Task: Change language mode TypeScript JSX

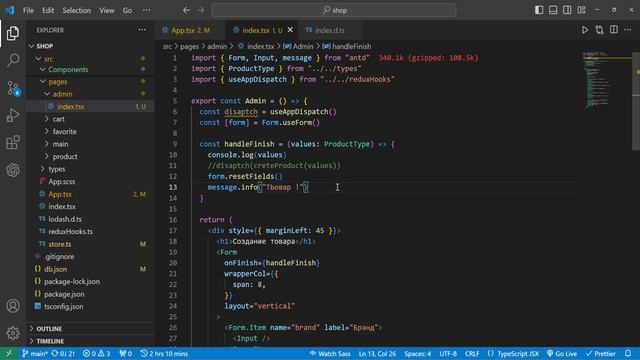Action: [x=513, y=353]
